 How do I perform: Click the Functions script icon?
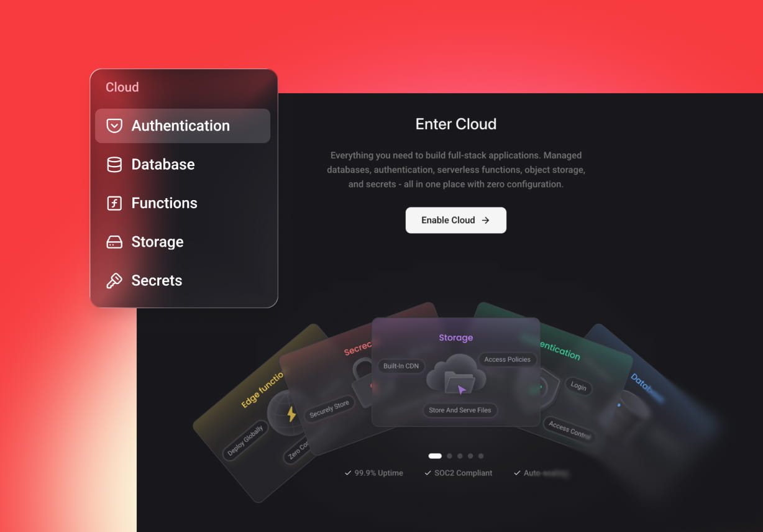pyautogui.click(x=114, y=203)
